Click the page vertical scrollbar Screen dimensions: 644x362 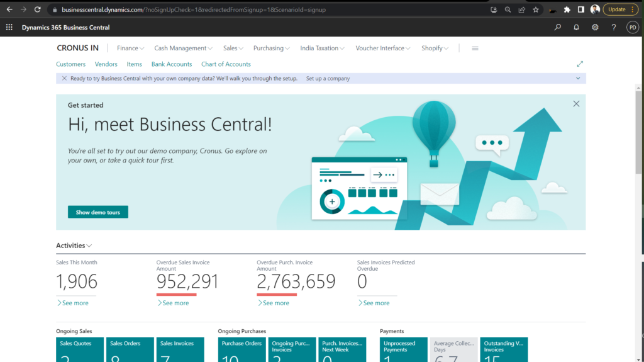pos(638,132)
